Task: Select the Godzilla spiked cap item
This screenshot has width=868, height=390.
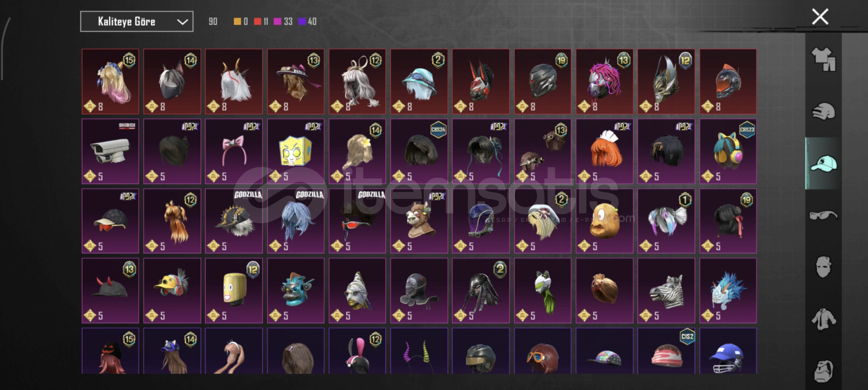Action: (x=234, y=221)
